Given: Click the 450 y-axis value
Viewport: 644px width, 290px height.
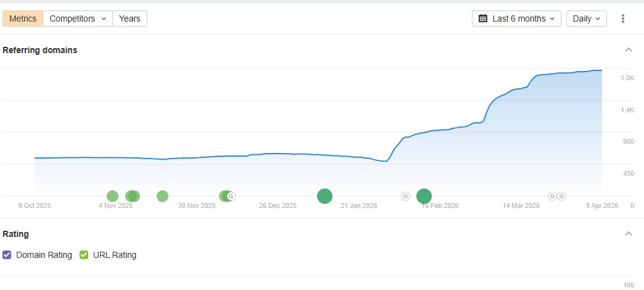Looking at the screenshot, I should 629,174.
